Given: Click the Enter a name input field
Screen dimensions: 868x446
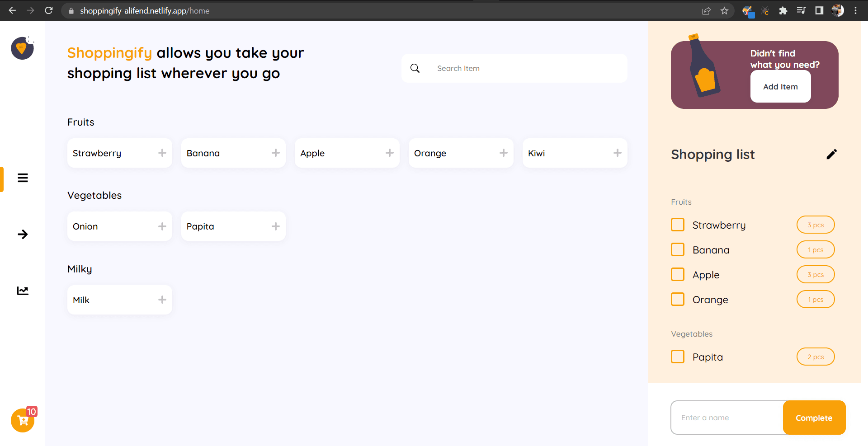Looking at the screenshot, I should pos(727,418).
